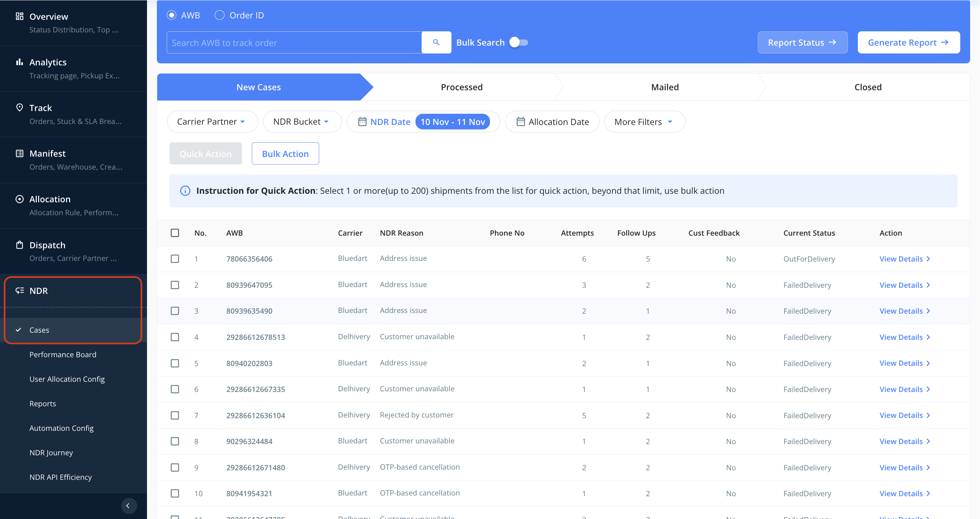Select the Order ID radio button
The height and width of the screenshot is (519, 980).
pos(219,15)
